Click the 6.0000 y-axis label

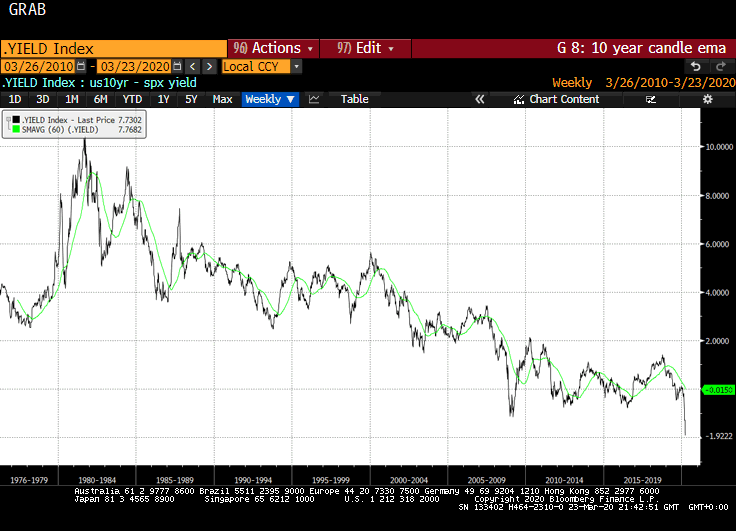coord(718,244)
